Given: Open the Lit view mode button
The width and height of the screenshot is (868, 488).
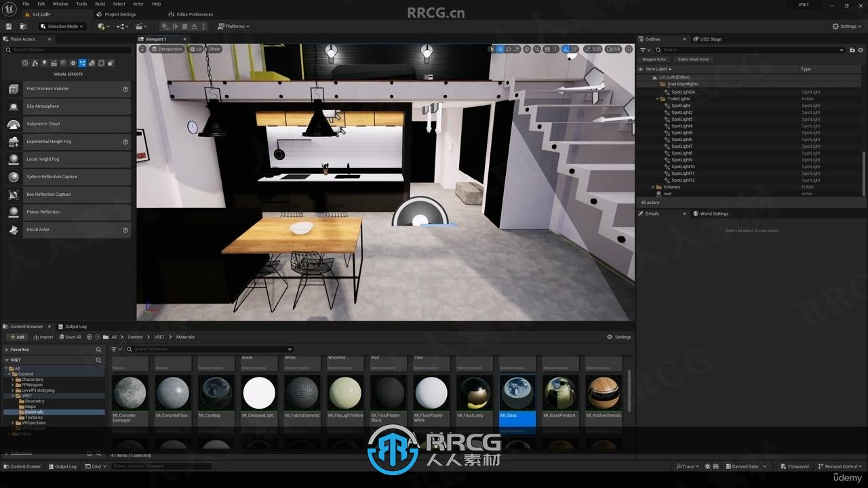Looking at the screenshot, I should [196, 49].
